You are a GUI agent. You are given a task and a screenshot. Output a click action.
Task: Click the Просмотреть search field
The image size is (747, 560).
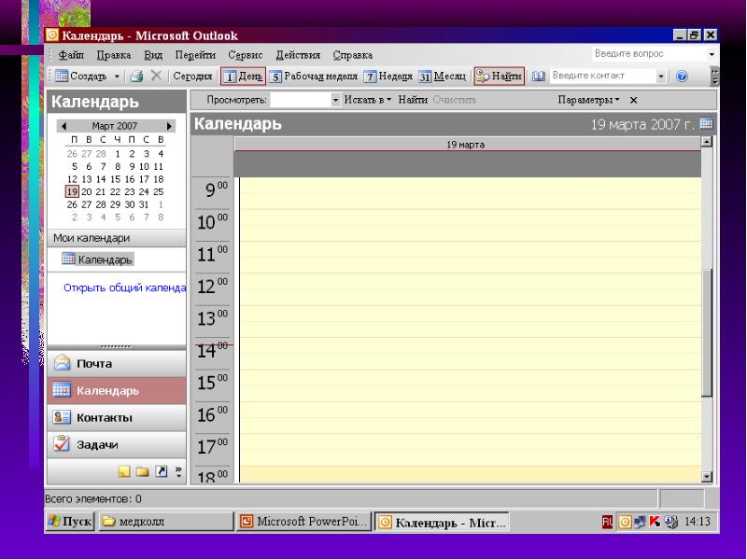pos(300,100)
